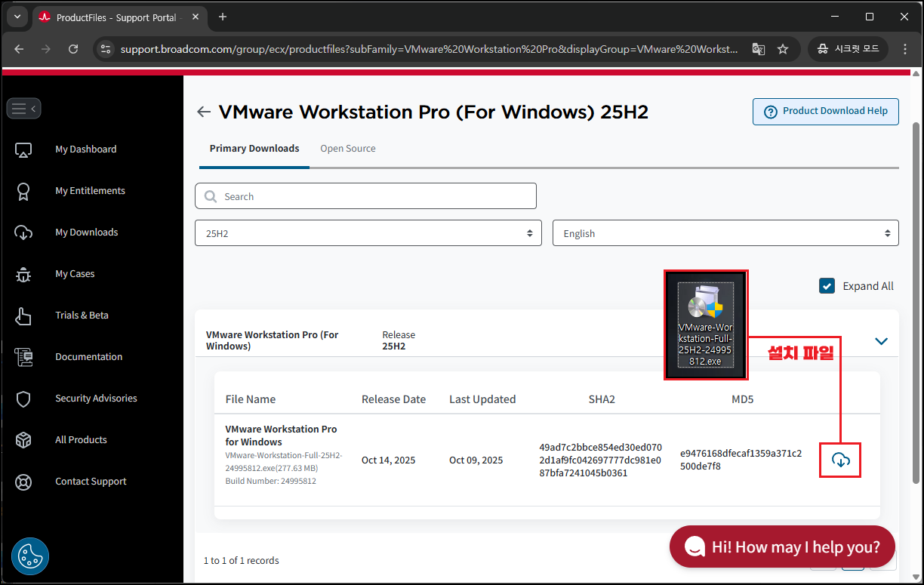Click the Oct 09, 2025 last updated date
Viewport: 924px width, 585px height.
[x=476, y=460]
